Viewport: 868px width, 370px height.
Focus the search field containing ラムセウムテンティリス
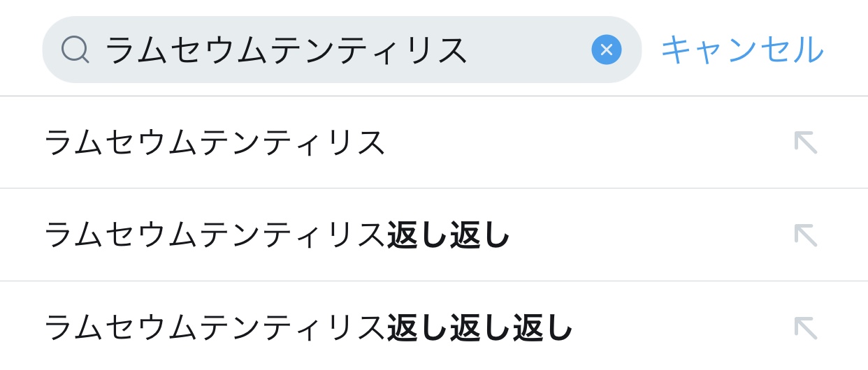[x=335, y=50]
